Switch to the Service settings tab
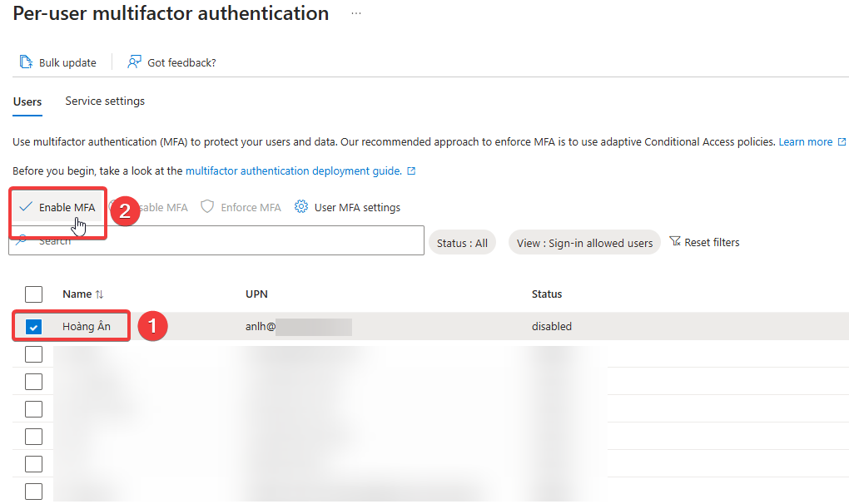The image size is (849, 504). [x=105, y=101]
